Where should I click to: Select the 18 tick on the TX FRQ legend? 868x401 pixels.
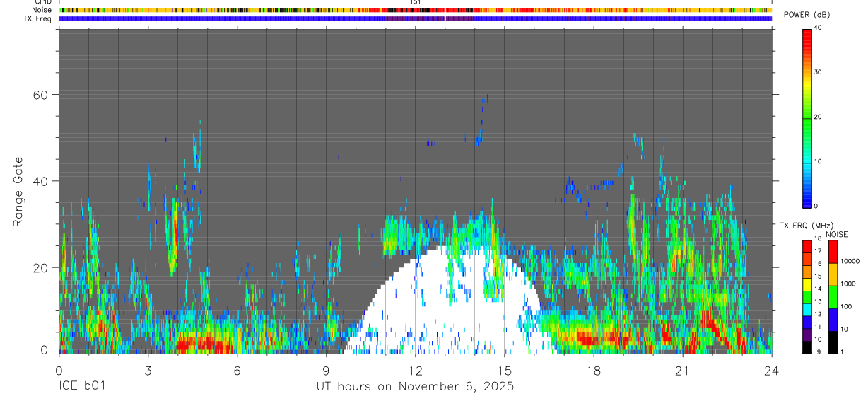pyautogui.click(x=817, y=238)
